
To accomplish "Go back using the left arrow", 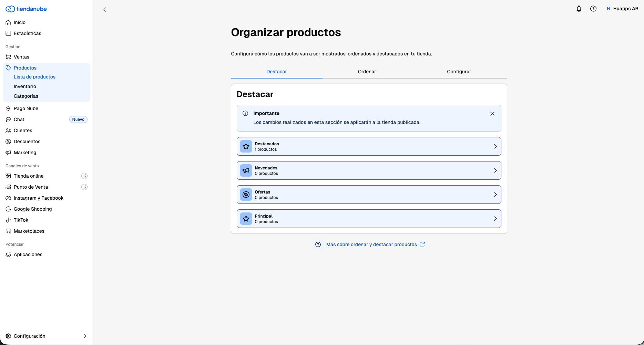I will point(105,10).
